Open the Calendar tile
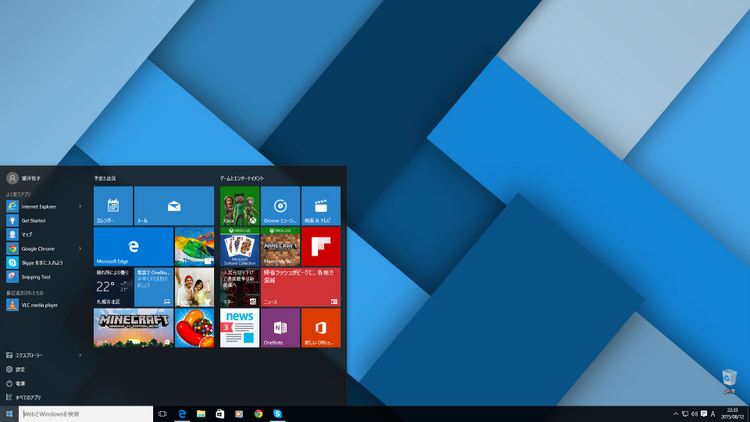Screen dimensions: 750x422 [x=113, y=206]
